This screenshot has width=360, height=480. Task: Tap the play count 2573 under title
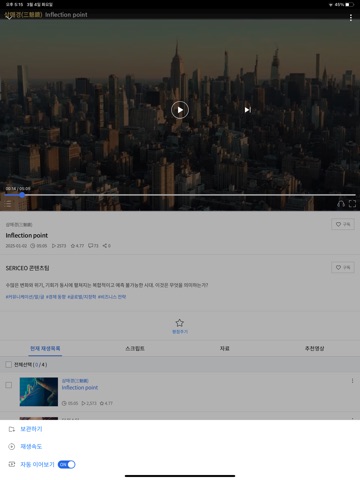click(x=59, y=246)
